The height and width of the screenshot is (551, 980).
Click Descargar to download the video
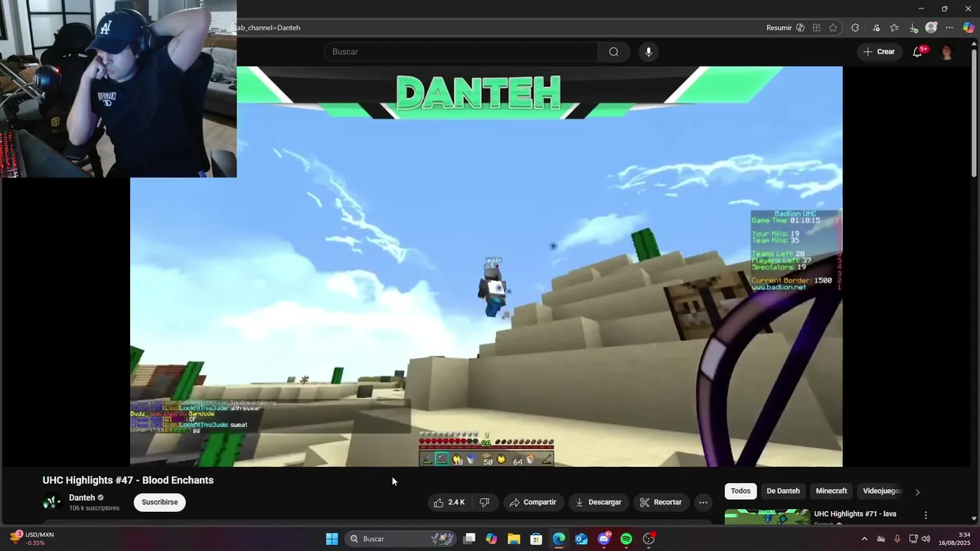pos(599,503)
